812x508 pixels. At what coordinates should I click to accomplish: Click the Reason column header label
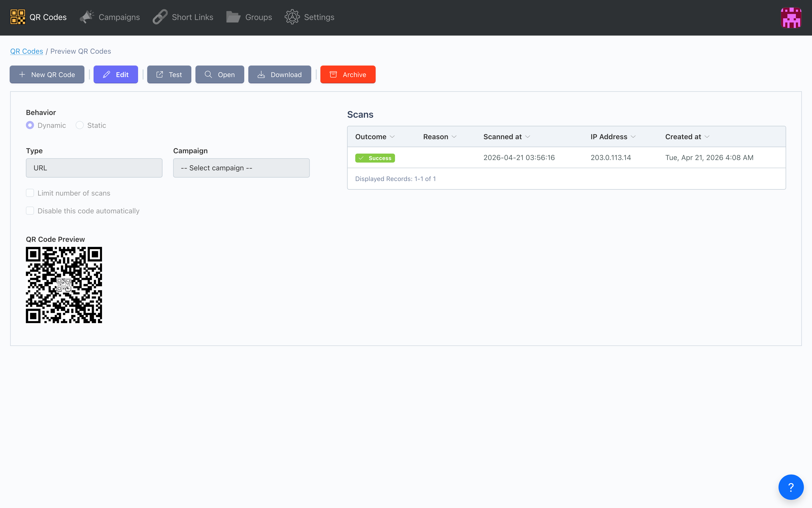click(436, 137)
